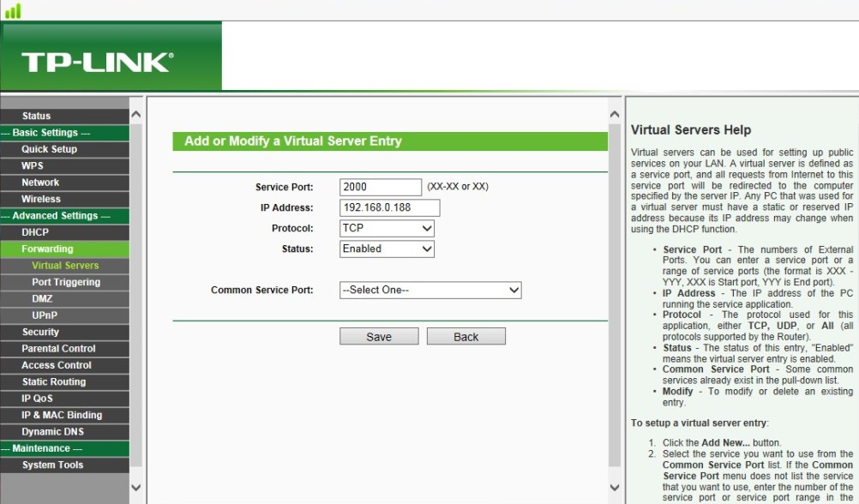Screen dimensions: 859x504
Task: Open the Status dropdown showing Enabled
Action: [387, 249]
